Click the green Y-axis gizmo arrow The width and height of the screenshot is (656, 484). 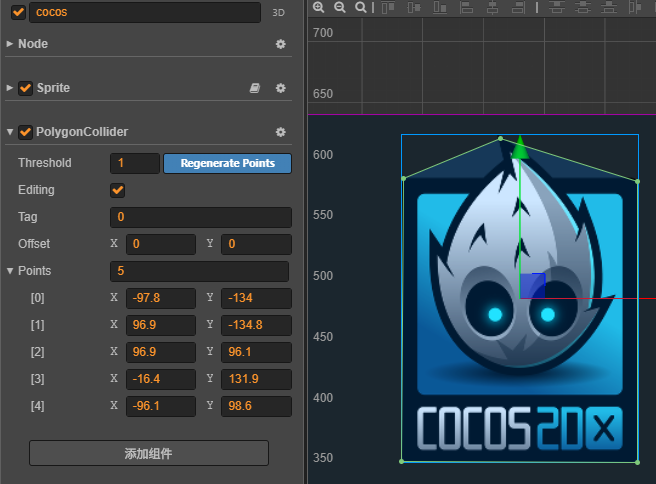coord(520,147)
